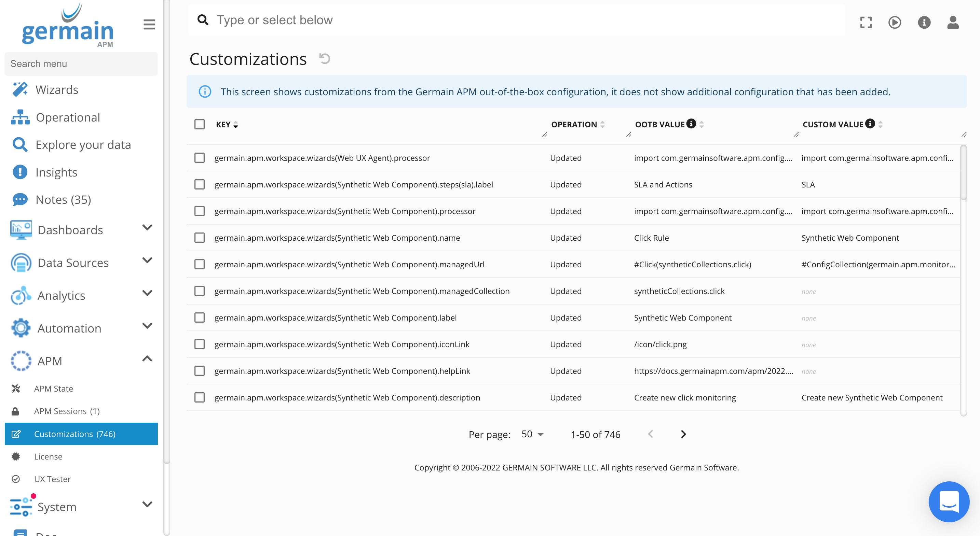Toggle fullscreen mode icon

866,22
